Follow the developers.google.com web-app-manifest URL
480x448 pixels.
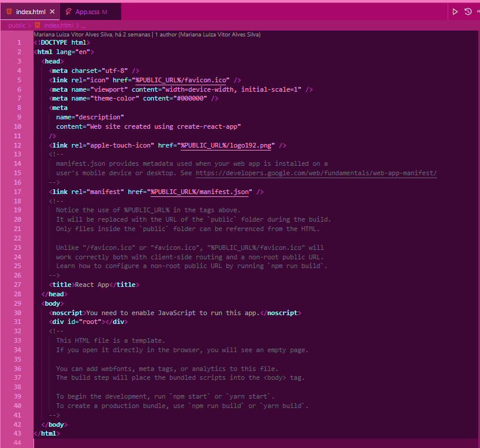tap(316, 173)
